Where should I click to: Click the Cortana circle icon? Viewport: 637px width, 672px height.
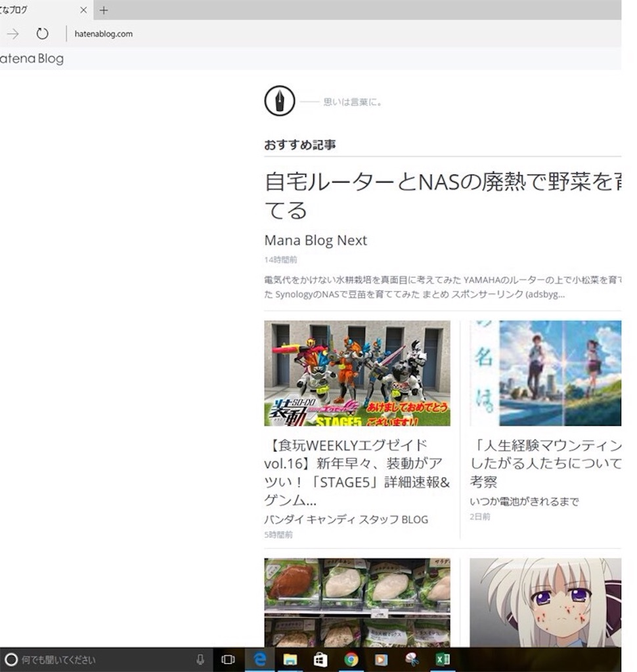(x=12, y=660)
